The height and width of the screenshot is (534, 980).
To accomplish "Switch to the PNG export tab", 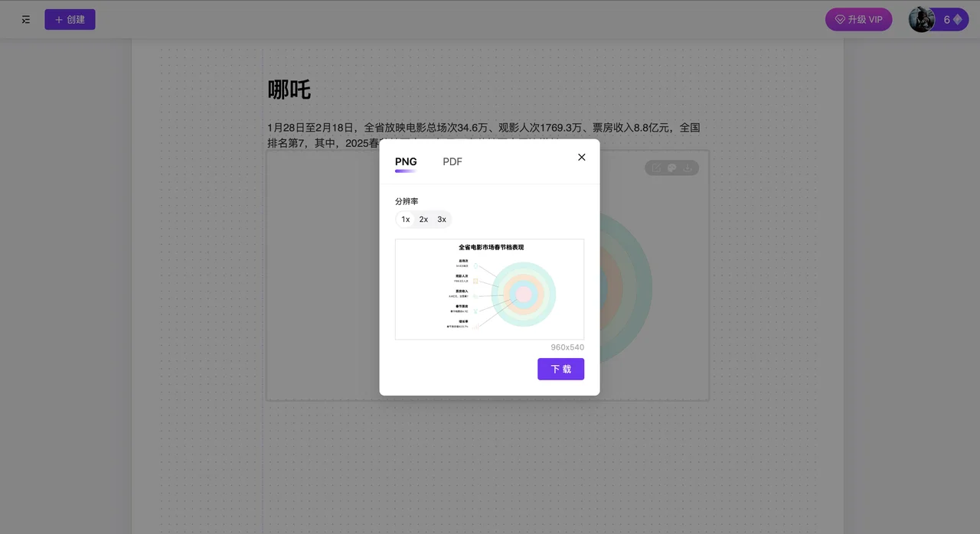I will coord(406,161).
